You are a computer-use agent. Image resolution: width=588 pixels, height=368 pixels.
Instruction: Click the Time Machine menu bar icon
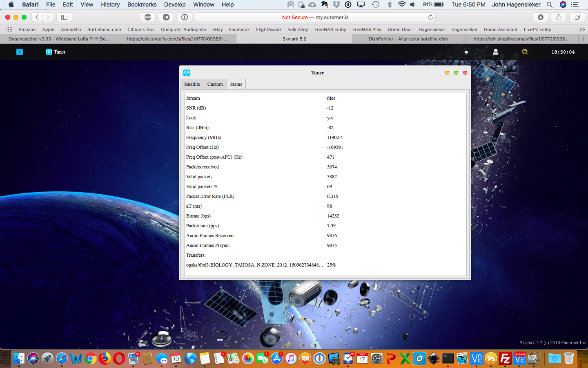[x=376, y=4]
